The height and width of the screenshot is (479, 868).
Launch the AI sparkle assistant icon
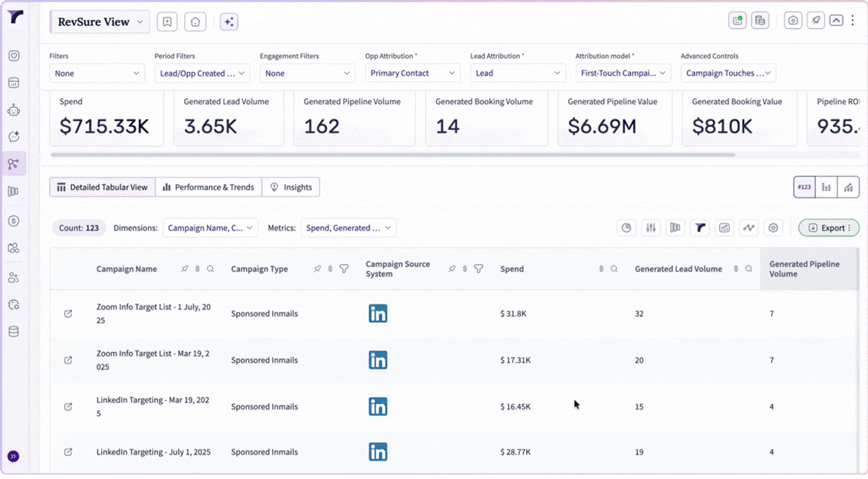click(x=229, y=22)
